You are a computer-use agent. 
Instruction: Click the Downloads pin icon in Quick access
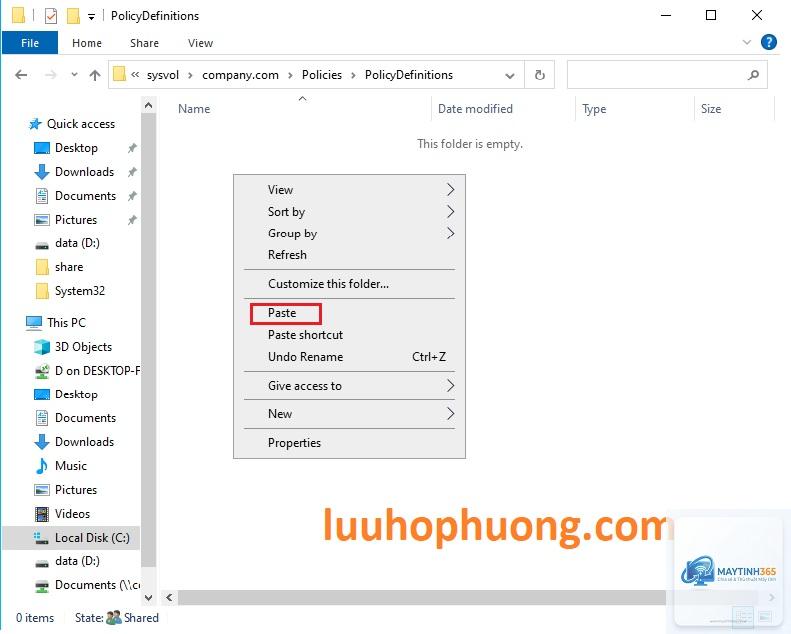pyautogui.click(x=132, y=172)
